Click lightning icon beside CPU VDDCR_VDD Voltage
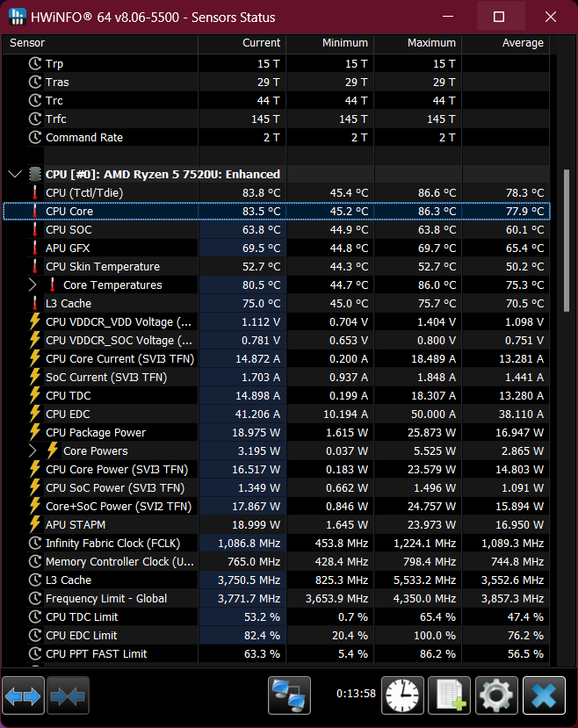 coord(35,321)
